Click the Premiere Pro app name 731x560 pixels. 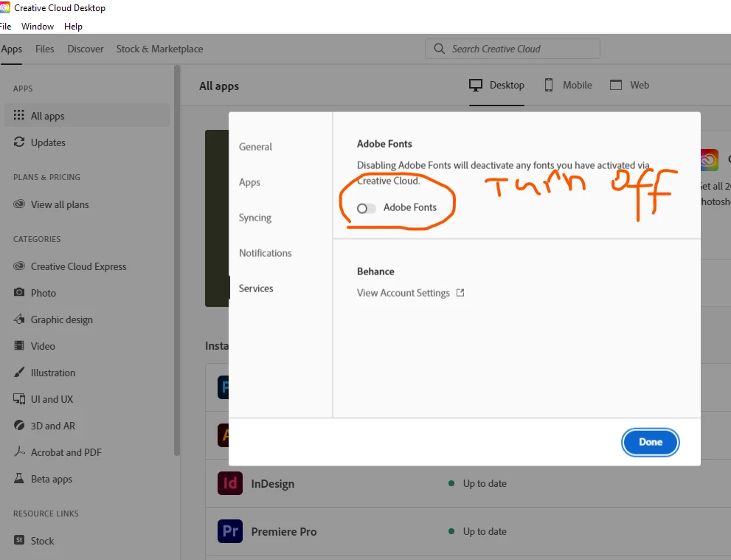(x=283, y=531)
